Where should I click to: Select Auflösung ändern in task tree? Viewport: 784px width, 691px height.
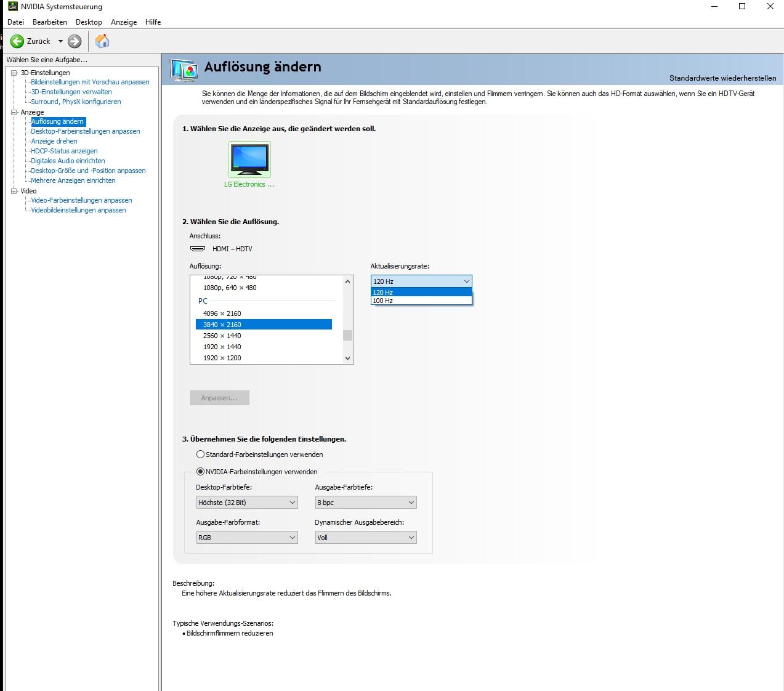(58, 121)
